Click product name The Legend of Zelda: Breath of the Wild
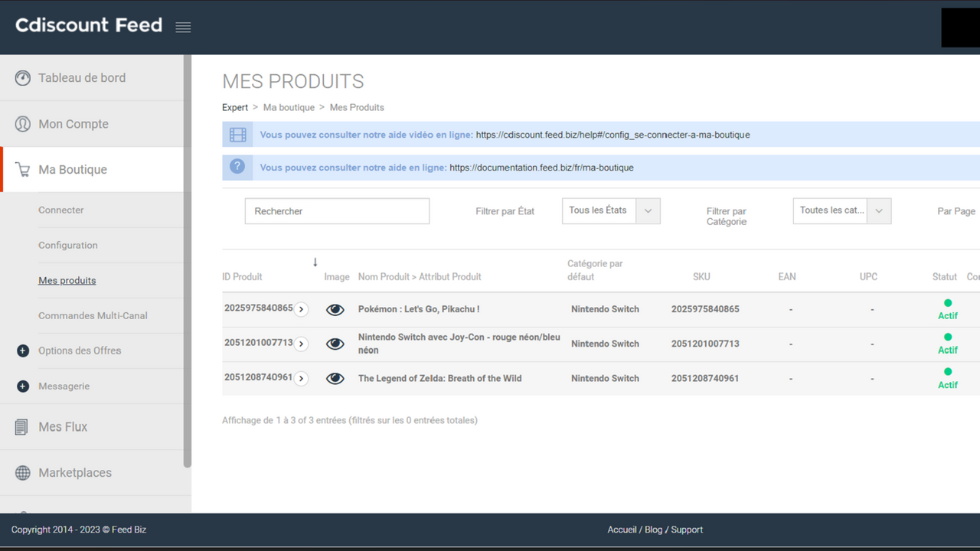 [440, 378]
